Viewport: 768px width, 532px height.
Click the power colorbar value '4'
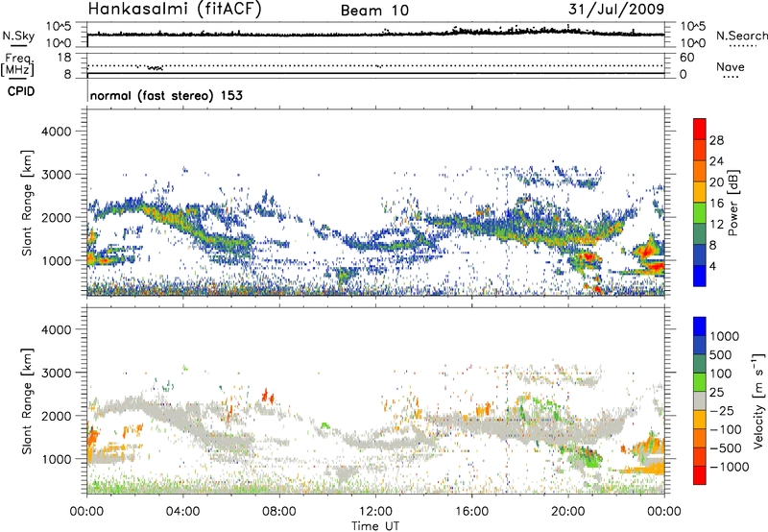712,266
